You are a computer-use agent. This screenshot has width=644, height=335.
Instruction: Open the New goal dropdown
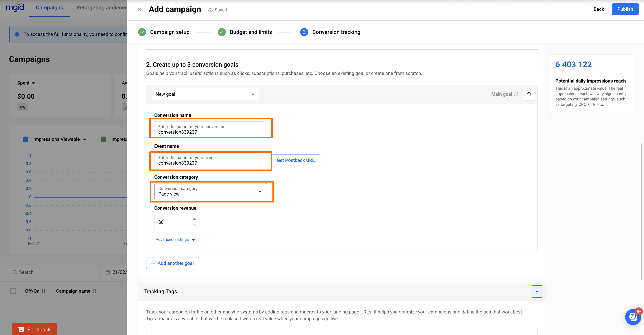pyautogui.click(x=205, y=94)
